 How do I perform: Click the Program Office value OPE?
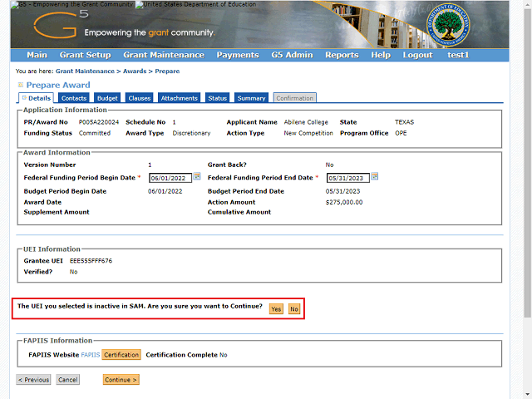(x=401, y=133)
